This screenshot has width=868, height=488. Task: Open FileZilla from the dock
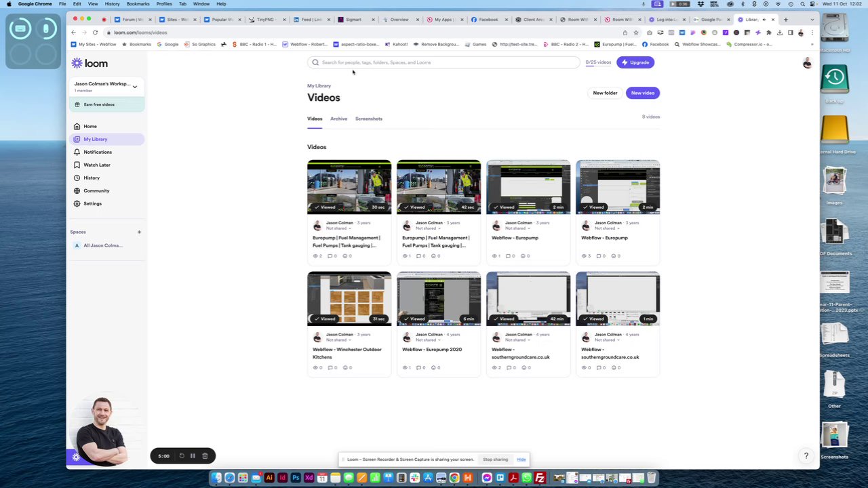[x=540, y=479]
